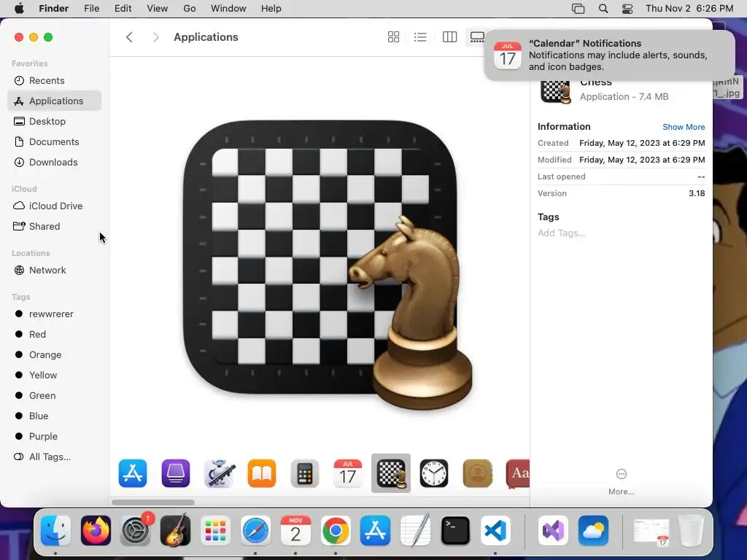Select the Clock app thumbnail

434,472
